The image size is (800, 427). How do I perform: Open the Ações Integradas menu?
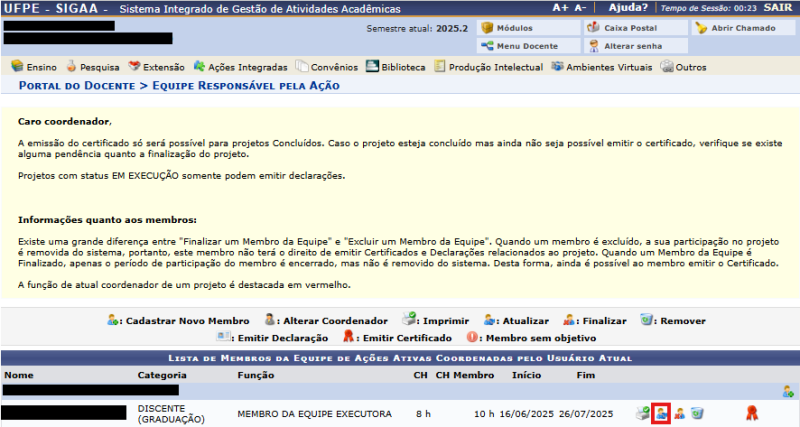240,67
